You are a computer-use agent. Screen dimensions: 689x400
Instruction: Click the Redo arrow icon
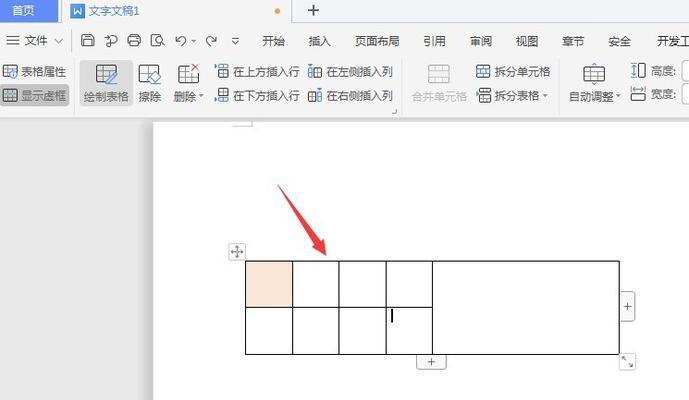[x=211, y=41]
